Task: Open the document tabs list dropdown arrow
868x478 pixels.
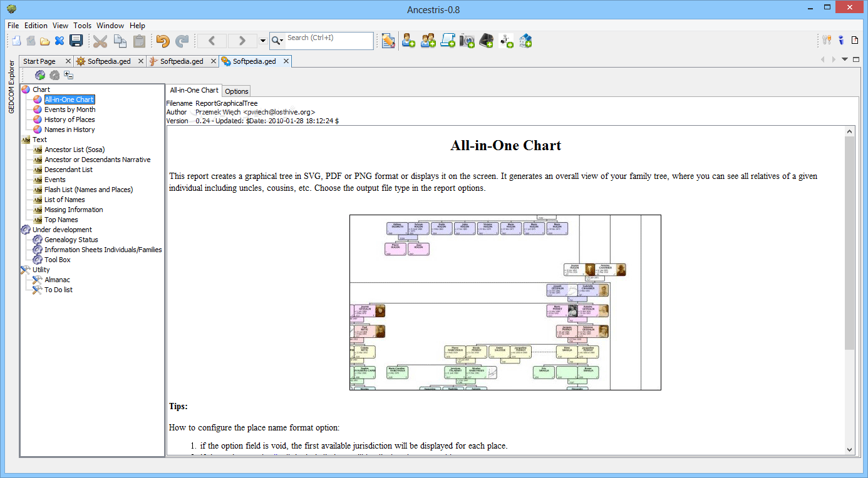Action: pyautogui.click(x=845, y=59)
